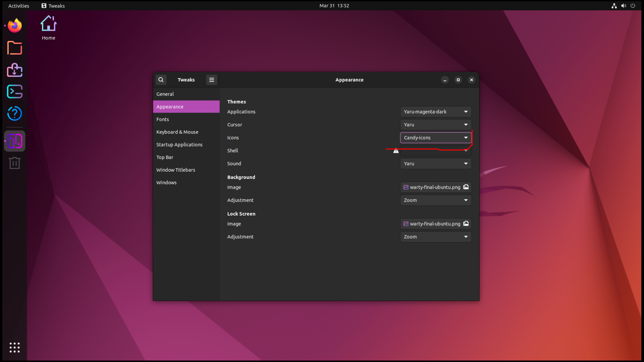Choose Lock Screen image warty-final-ubuntu.png button
644x362 pixels.
click(x=436, y=224)
